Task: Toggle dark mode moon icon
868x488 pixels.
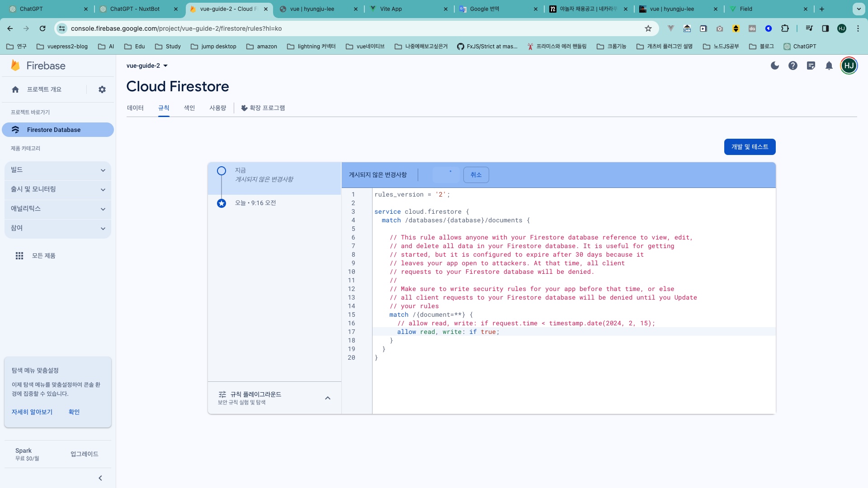Action: click(x=775, y=66)
